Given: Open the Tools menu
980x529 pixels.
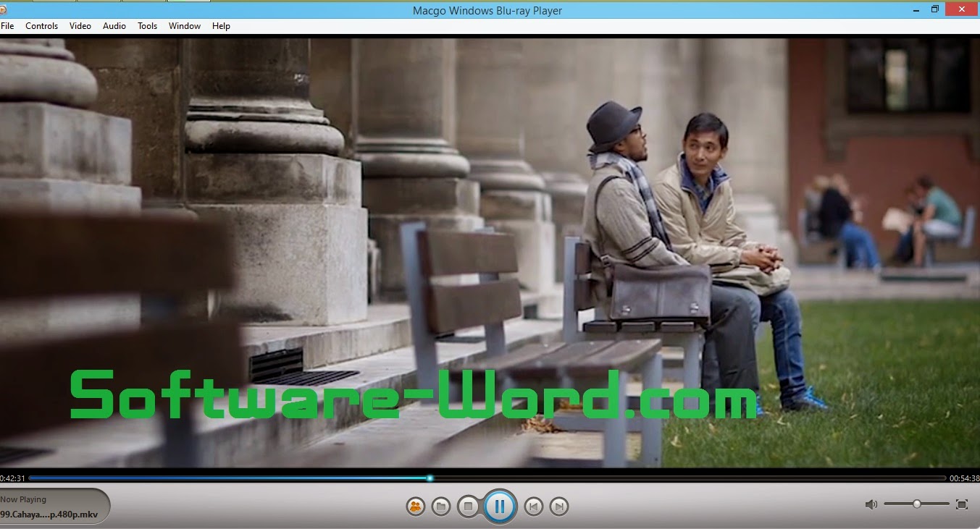Looking at the screenshot, I should coord(147,26).
